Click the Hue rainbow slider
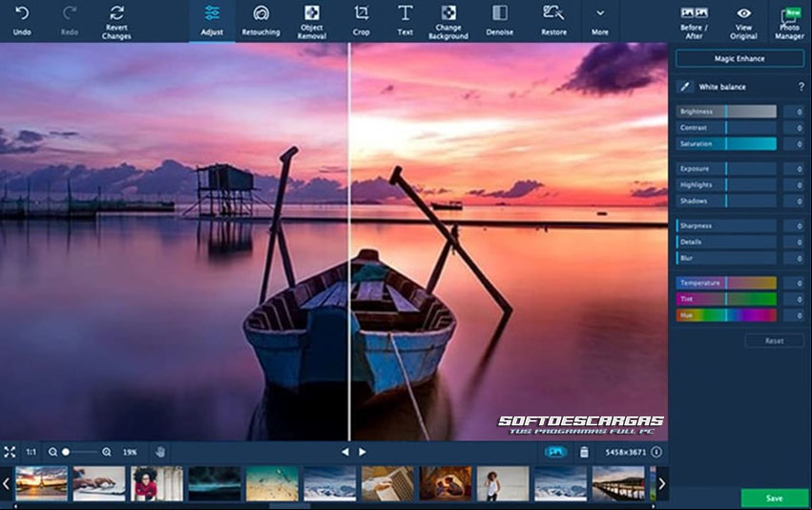The height and width of the screenshot is (510, 812). (726, 314)
